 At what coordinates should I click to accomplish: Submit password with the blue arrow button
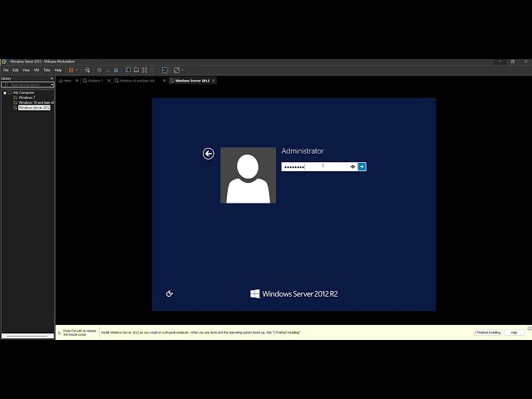tap(362, 166)
